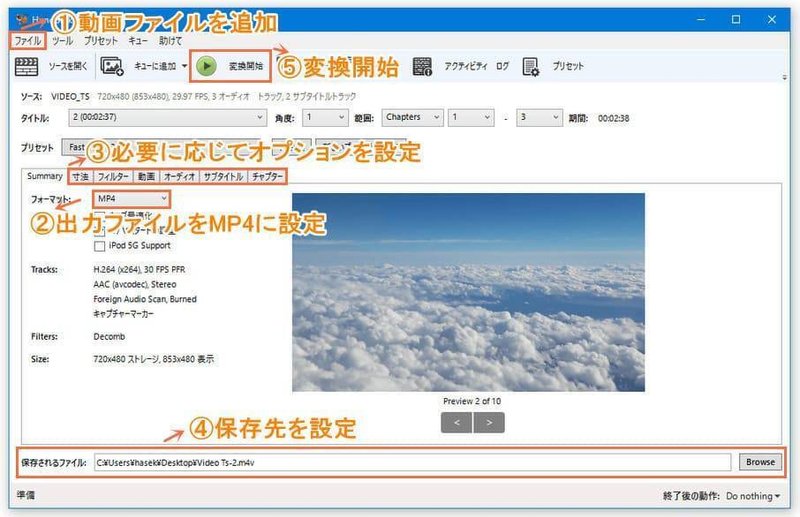Open the アクティビティ ログ icon
This screenshot has width=800, height=517.
pos(422,66)
